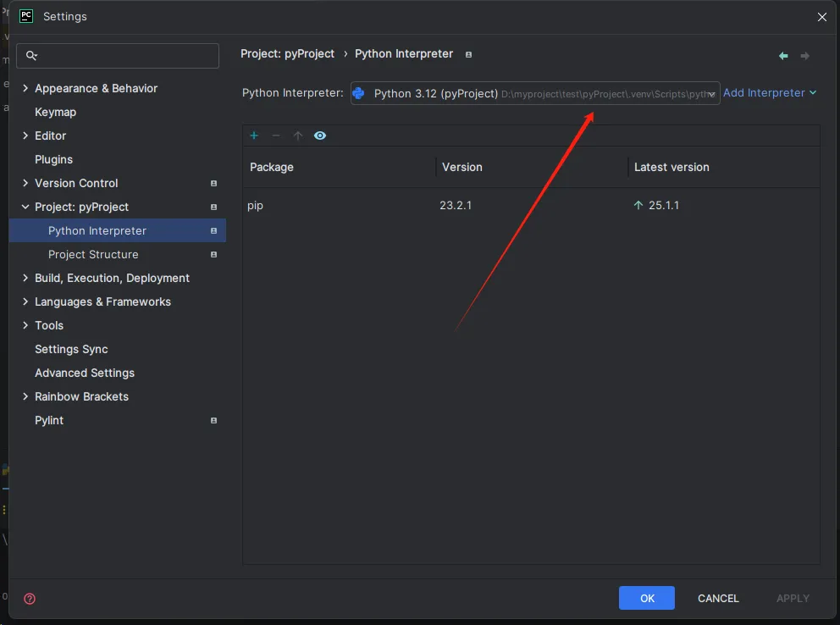Open Pylint settings
The image size is (840, 625).
49,420
